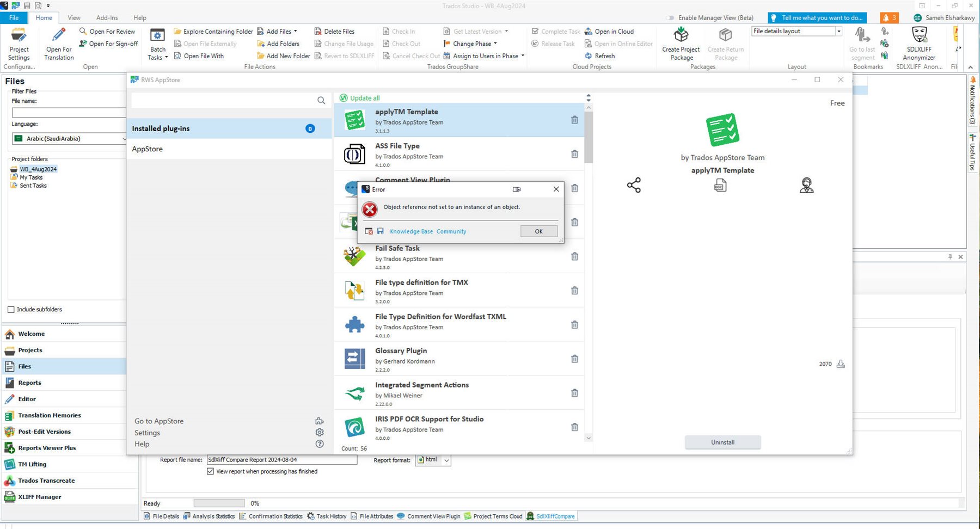Open TM Lifting view
Image resolution: width=980 pixels, height=529 pixels.
click(x=70, y=465)
